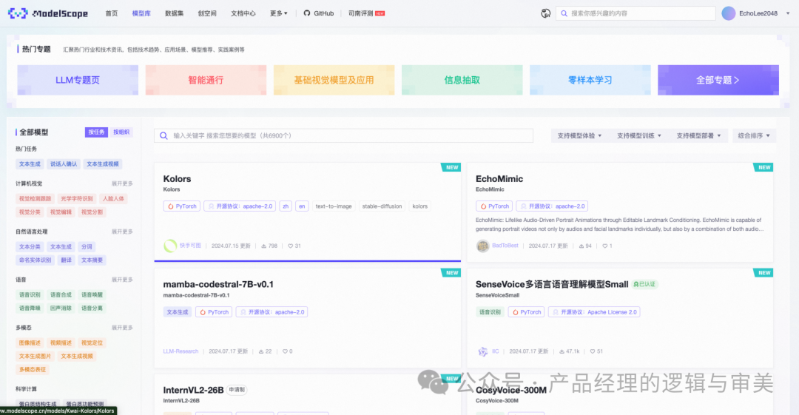Open the 支持模型训练 filter dropdown
The width and height of the screenshot is (799, 415).
(639, 136)
